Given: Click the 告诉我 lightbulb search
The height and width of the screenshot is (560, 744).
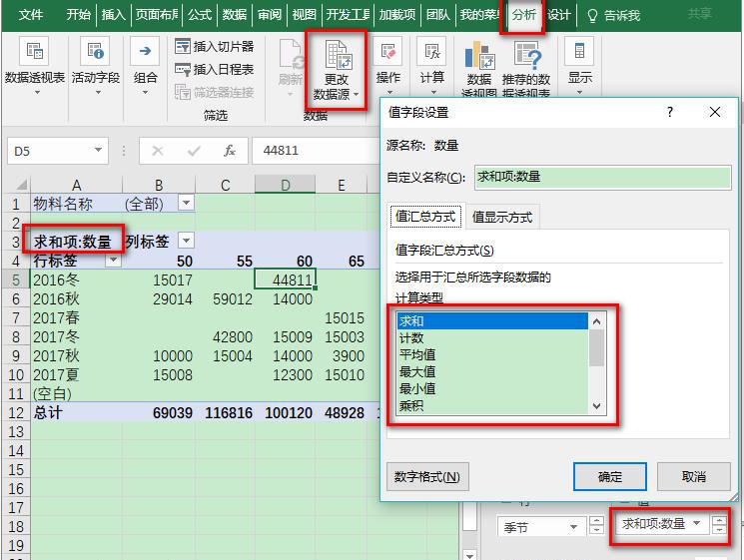Looking at the screenshot, I should [x=613, y=15].
